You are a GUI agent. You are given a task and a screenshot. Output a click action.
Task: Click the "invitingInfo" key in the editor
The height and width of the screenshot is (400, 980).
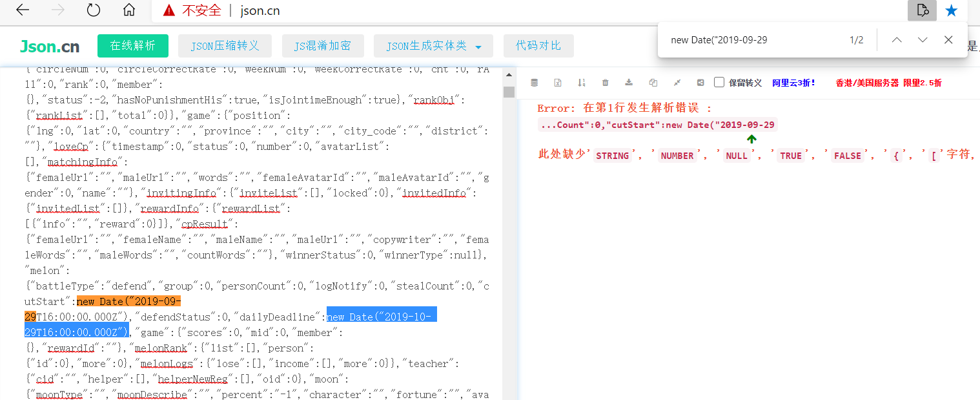tap(181, 193)
